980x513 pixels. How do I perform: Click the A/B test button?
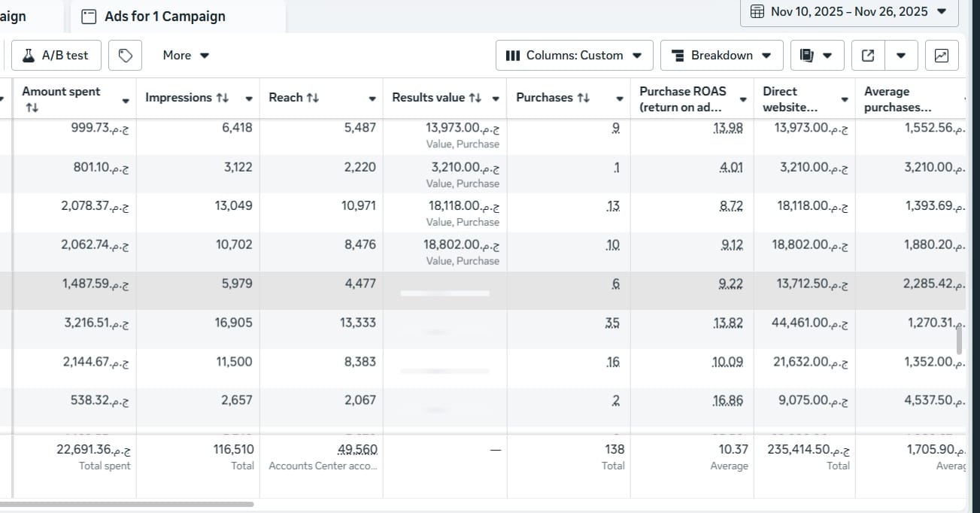tap(56, 55)
